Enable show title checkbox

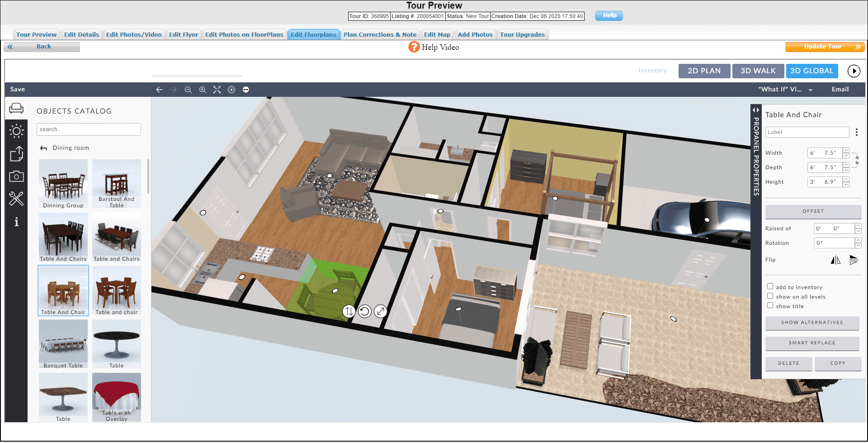770,305
